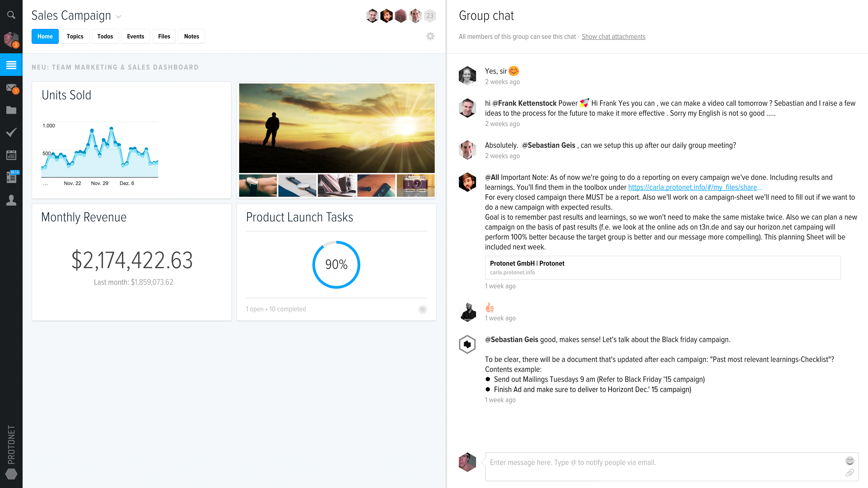Open the messages envelope icon
This screenshot has width=868, height=488.
(11, 88)
